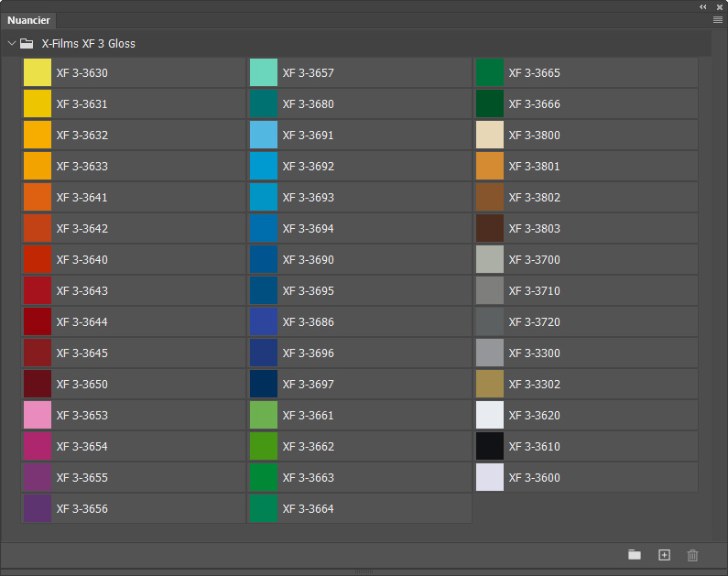Select the X-Films XF 3 Gloss group name
This screenshot has width=728, height=576.
(x=88, y=44)
